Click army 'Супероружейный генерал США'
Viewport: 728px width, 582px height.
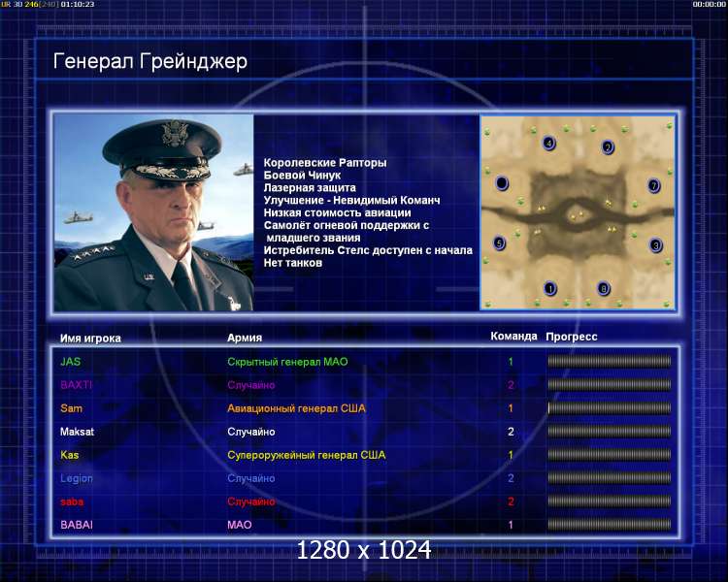click(307, 455)
